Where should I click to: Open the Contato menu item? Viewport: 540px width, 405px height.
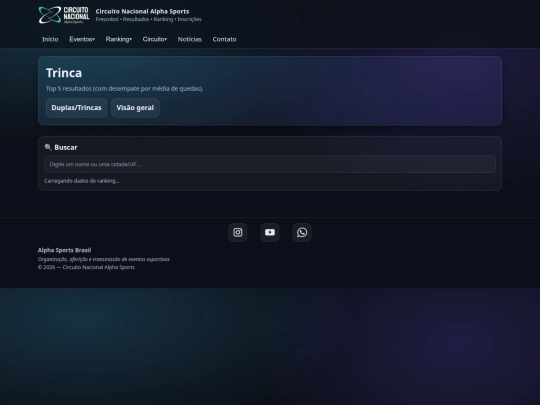(x=225, y=39)
